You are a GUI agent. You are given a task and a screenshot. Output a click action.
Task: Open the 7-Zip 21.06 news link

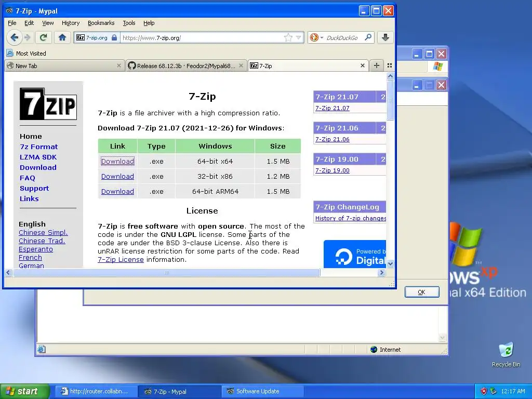tap(332, 139)
